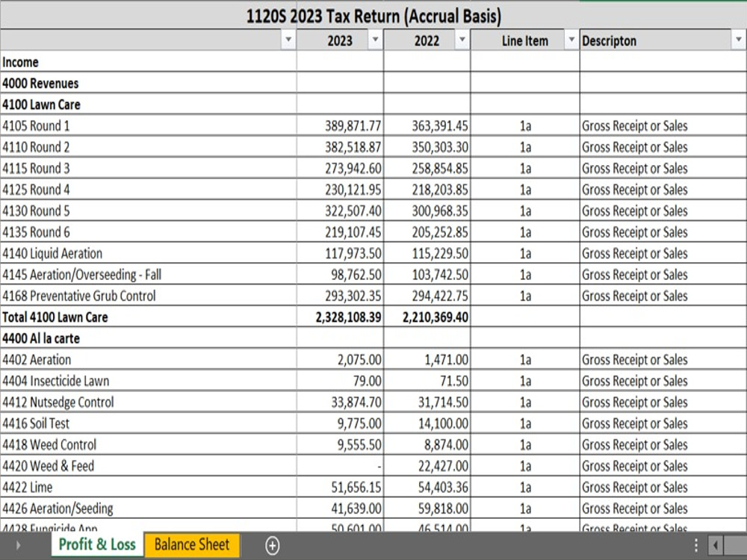Viewport: 747px width, 560px height.
Task: Select the 4125 Round 4 label cell
Action: (148, 190)
